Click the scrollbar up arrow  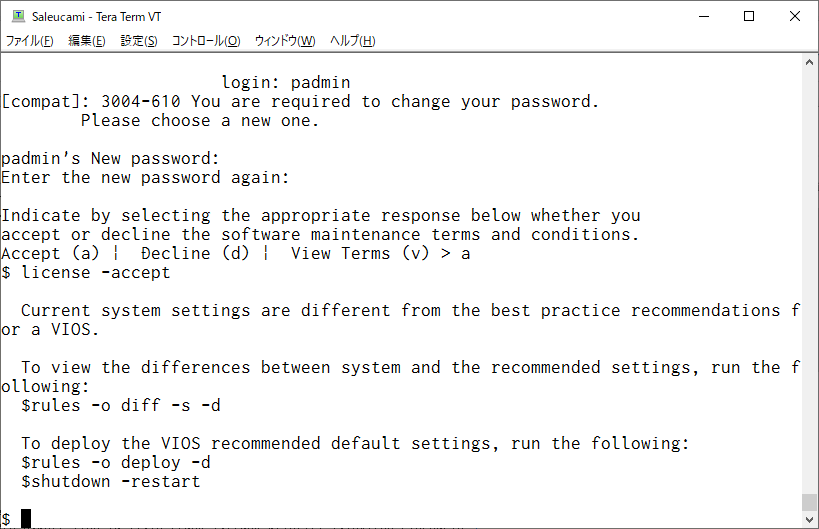pos(809,62)
